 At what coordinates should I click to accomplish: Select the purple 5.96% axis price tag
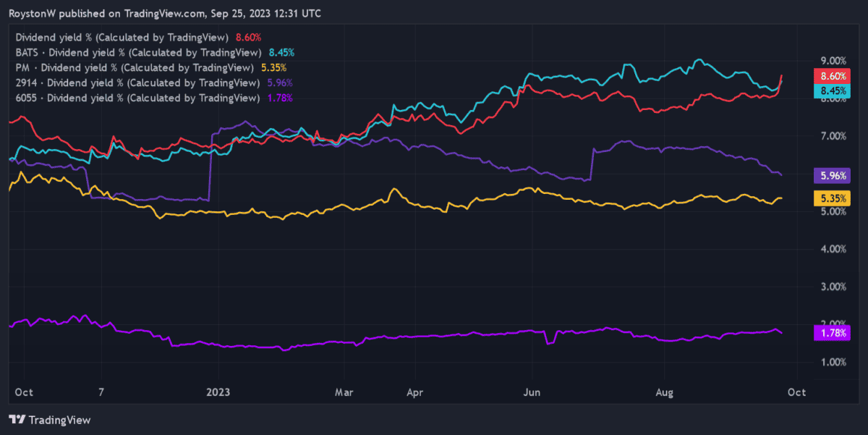830,175
